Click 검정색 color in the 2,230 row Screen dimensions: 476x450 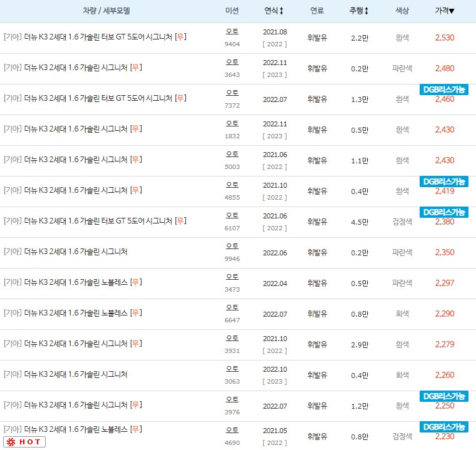(402, 436)
